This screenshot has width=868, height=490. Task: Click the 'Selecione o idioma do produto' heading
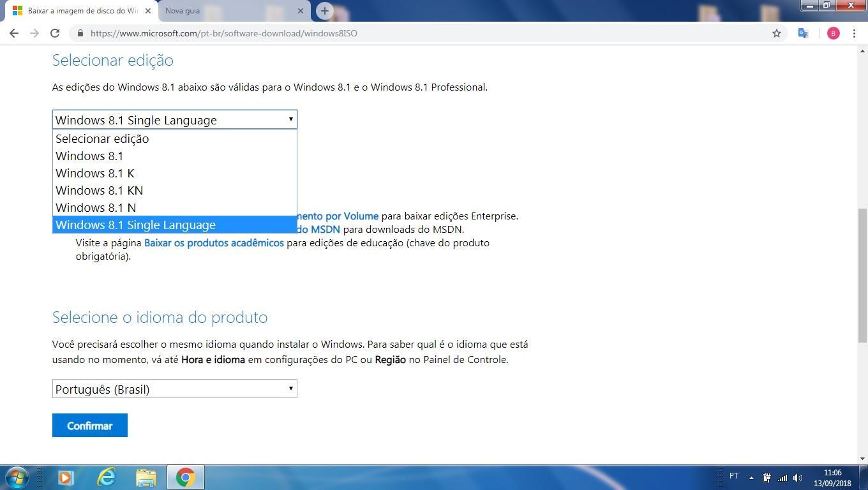click(x=160, y=317)
